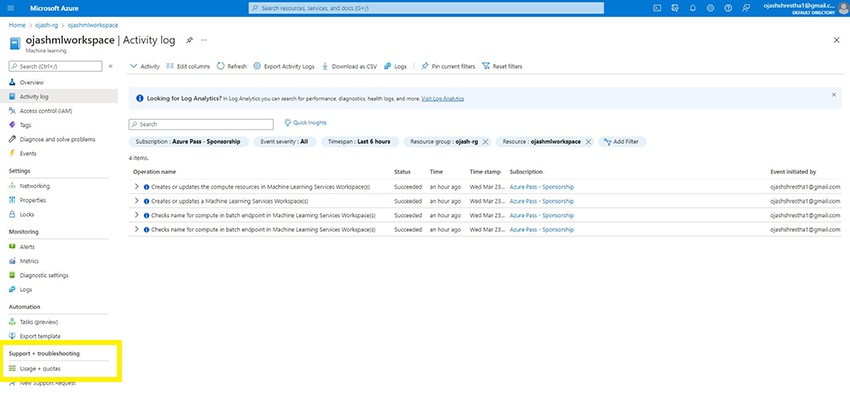Open the notifications bell

[x=693, y=8]
